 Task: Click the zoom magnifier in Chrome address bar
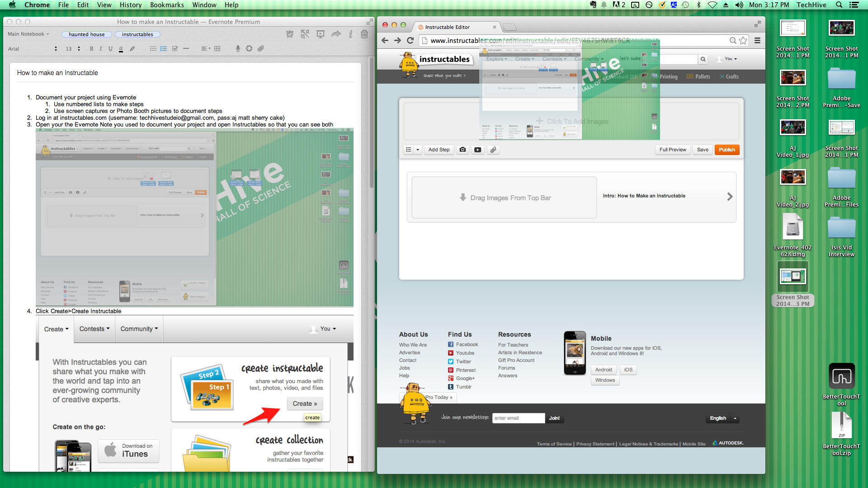pos(732,41)
